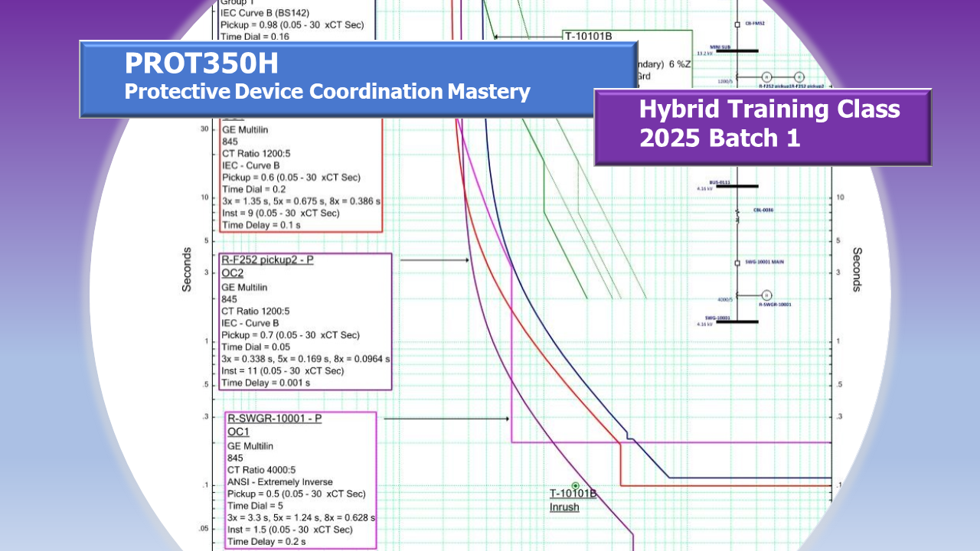The width and height of the screenshot is (980, 551).
Task: Select the OC1 label
Action: [x=238, y=432]
